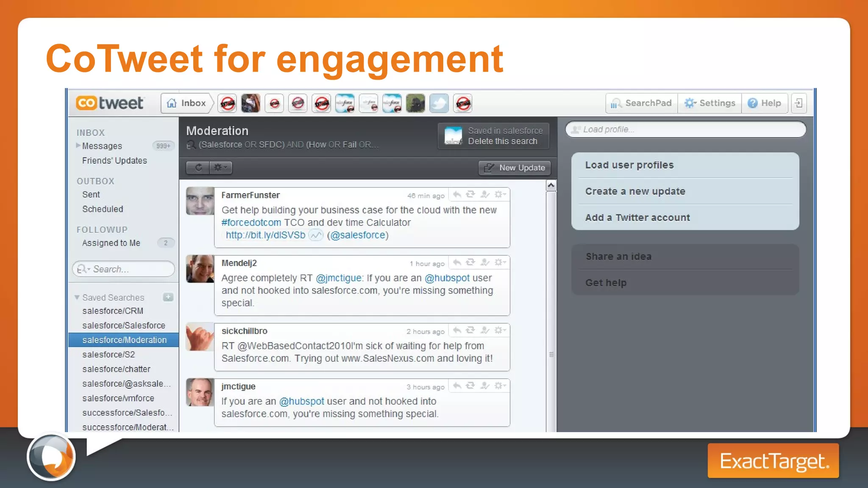Screen dimensions: 868x488
Task: Click the up arrow on the stream scrollbar
Action: (551, 185)
